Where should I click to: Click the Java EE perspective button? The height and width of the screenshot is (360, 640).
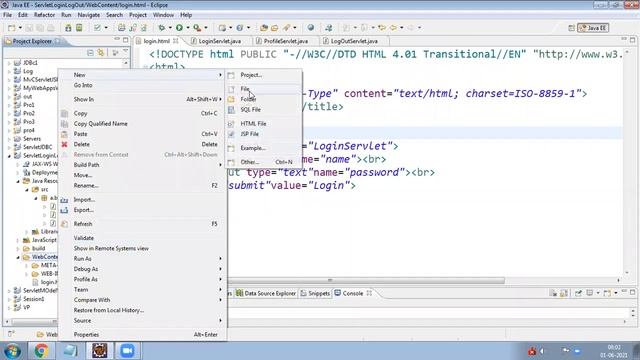tap(593, 28)
